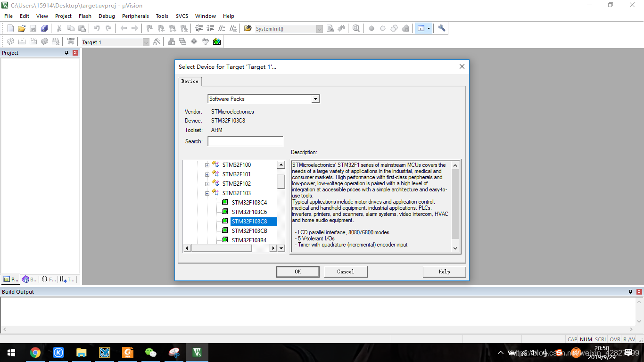Click the Configuration wrench icon
Screen dimensions: 644x362
pyautogui.click(x=442, y=28)
